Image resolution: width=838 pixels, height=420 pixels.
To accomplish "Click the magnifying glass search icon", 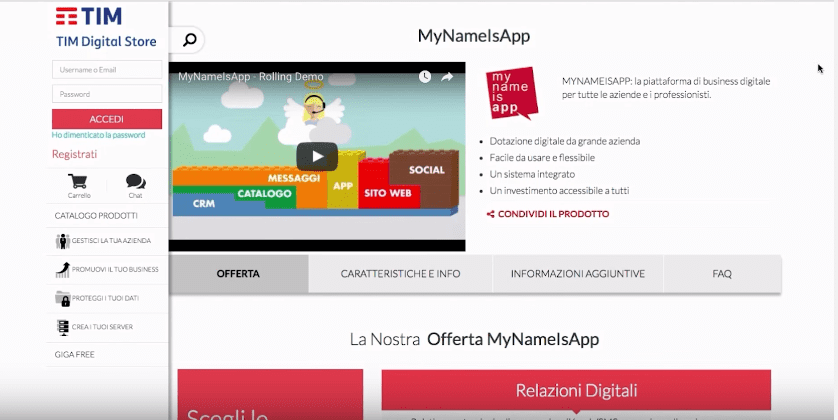I will [x=188, y=40].
